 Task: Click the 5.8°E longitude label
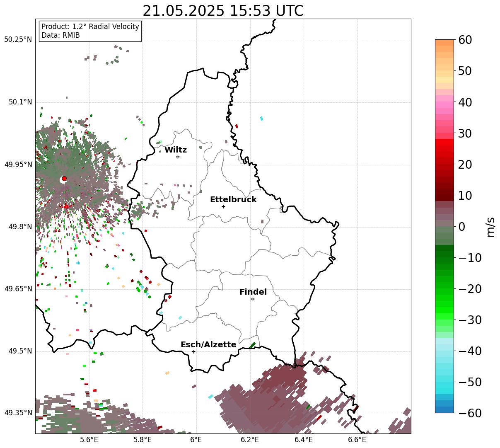point(143,440)
